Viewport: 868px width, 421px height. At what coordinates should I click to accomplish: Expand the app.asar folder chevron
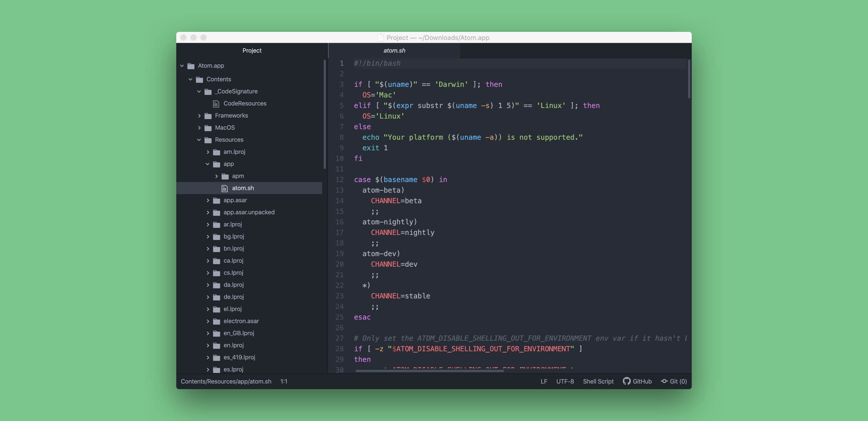click(208, 200)
